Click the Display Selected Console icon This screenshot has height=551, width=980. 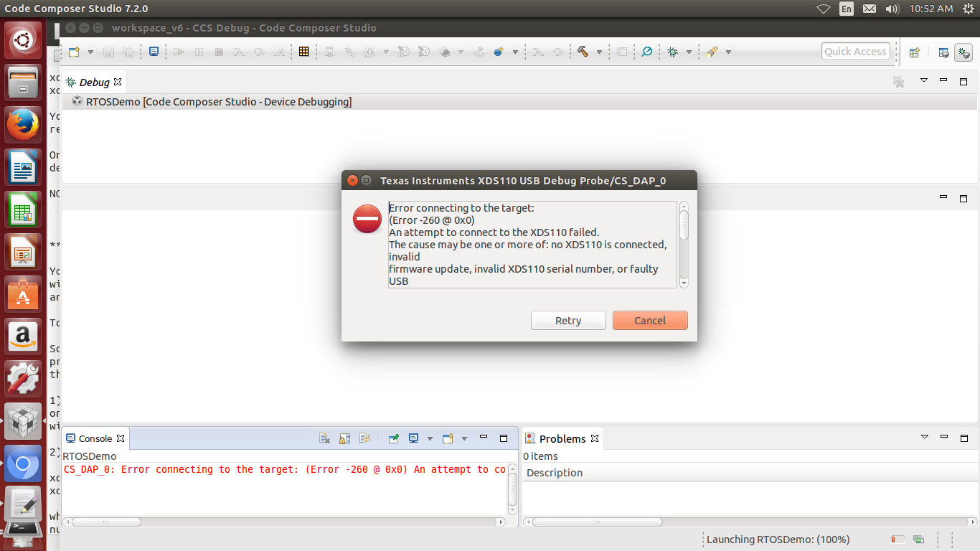click(x=414, y=438)
